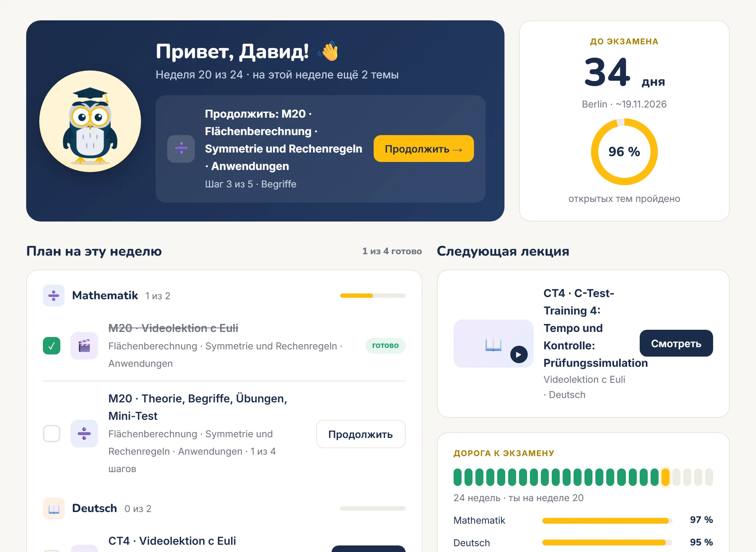
Task: Click the 34 дня countdown
Action: [x=624, y=73]
